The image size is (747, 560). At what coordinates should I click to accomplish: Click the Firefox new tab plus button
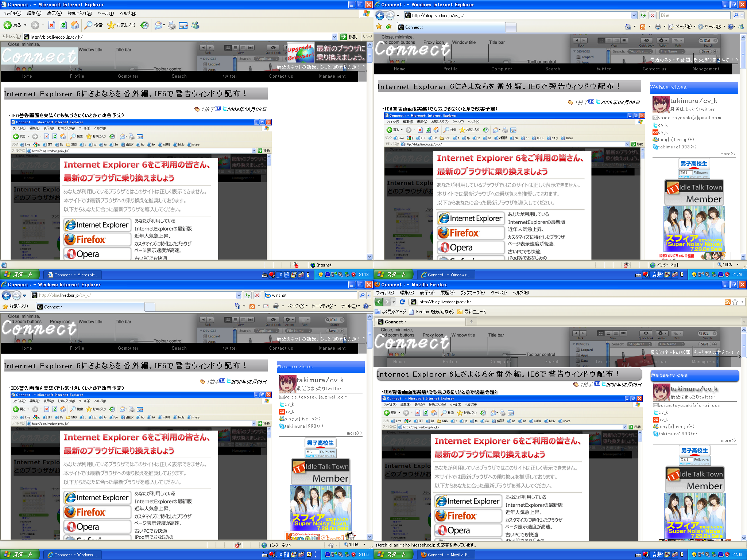pyautogui.click(x=471, y=322)
